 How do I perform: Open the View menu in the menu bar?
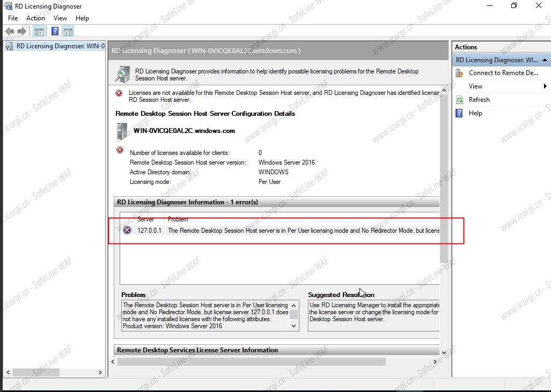pyautogui.click(x=60, y=18)
